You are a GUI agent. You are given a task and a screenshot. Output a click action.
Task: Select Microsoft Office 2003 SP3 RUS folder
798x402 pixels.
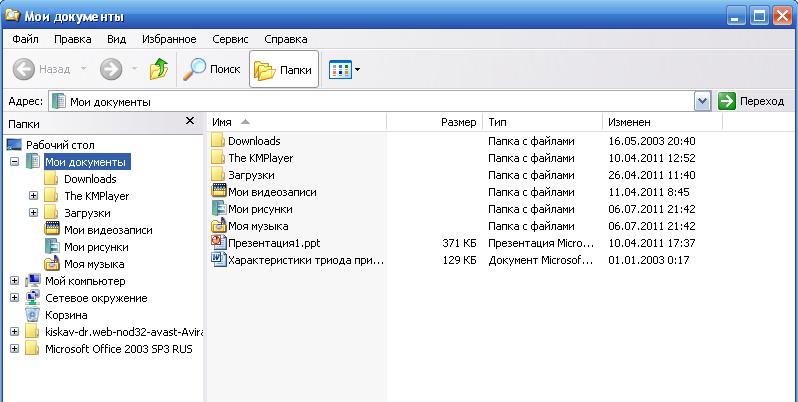click(x=119, y=349)
